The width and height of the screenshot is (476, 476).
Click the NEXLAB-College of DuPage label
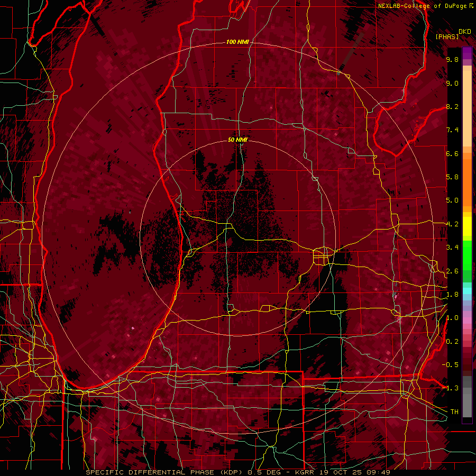coord(425,6)
